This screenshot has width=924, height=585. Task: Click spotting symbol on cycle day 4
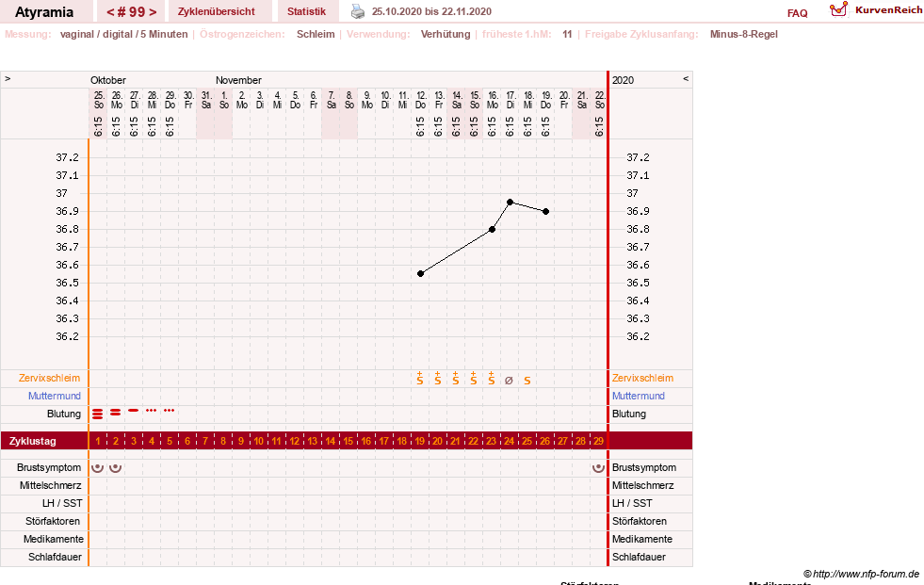(152, 410)
